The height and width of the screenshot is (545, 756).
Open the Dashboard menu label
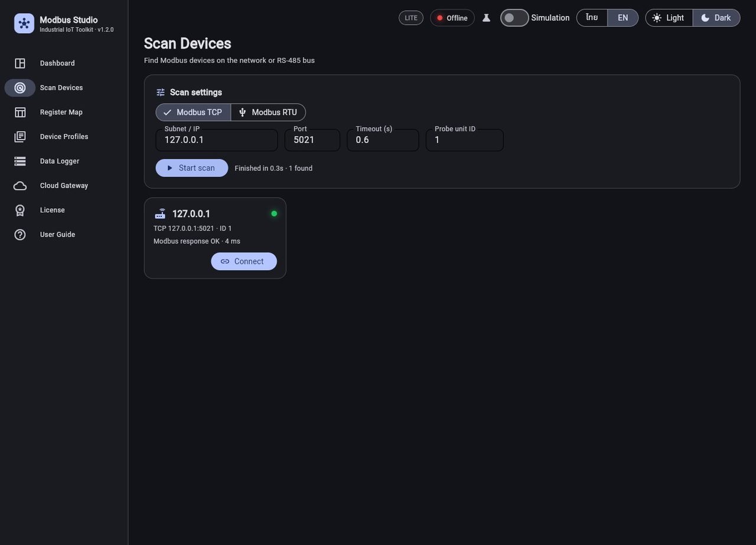click(x=57, y=63)
